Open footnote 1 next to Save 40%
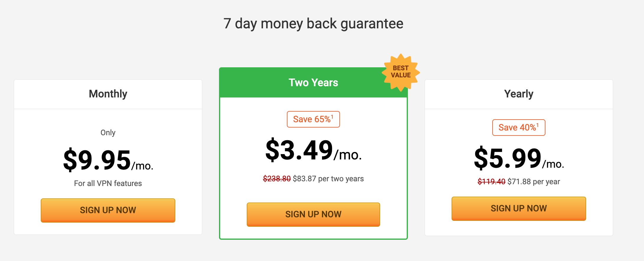 [x=538, y=125]
